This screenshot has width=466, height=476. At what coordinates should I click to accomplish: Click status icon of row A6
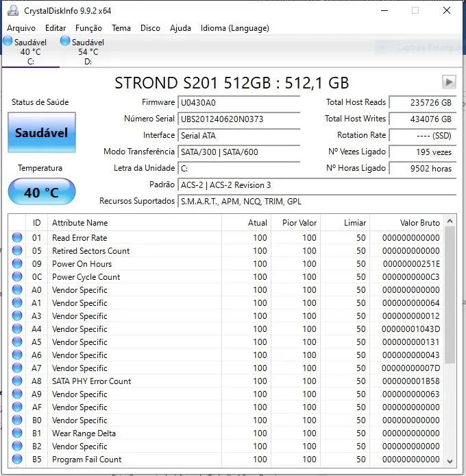[17, 355]
